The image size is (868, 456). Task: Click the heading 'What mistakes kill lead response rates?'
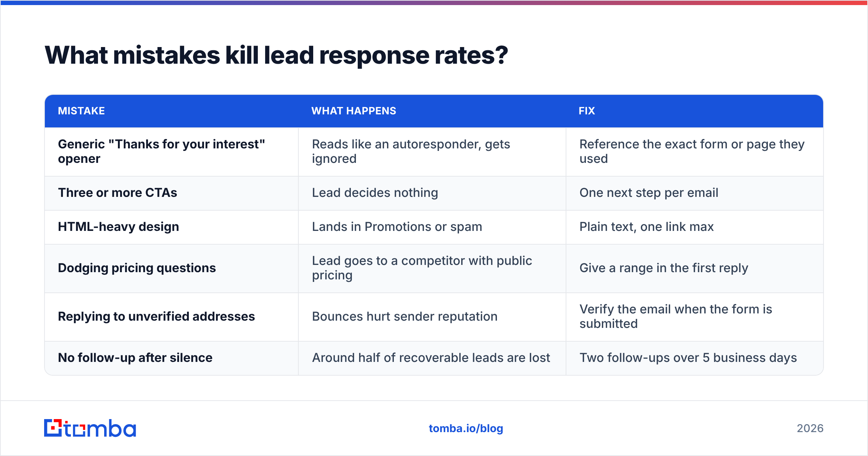276,55
